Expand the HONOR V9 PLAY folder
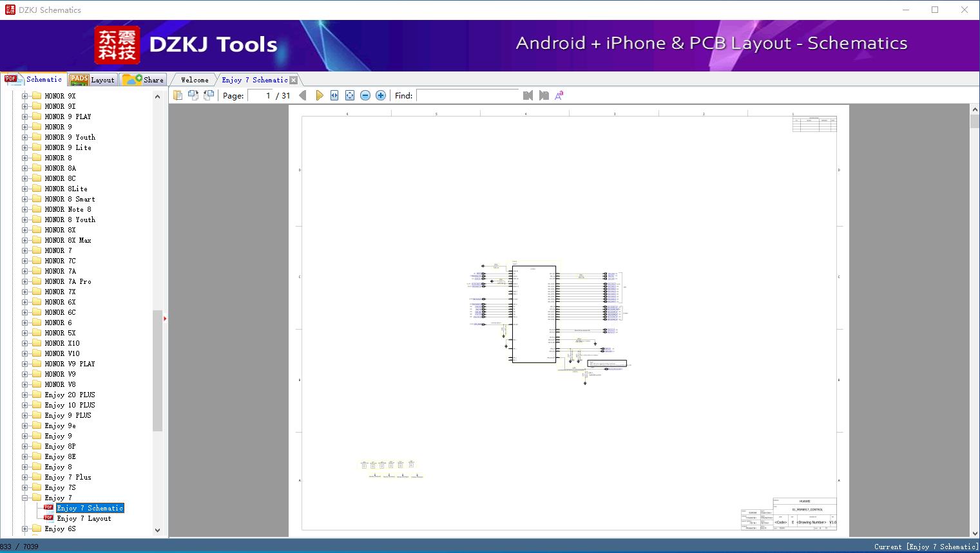Screen dimensions: 980x553 [25, 364]
